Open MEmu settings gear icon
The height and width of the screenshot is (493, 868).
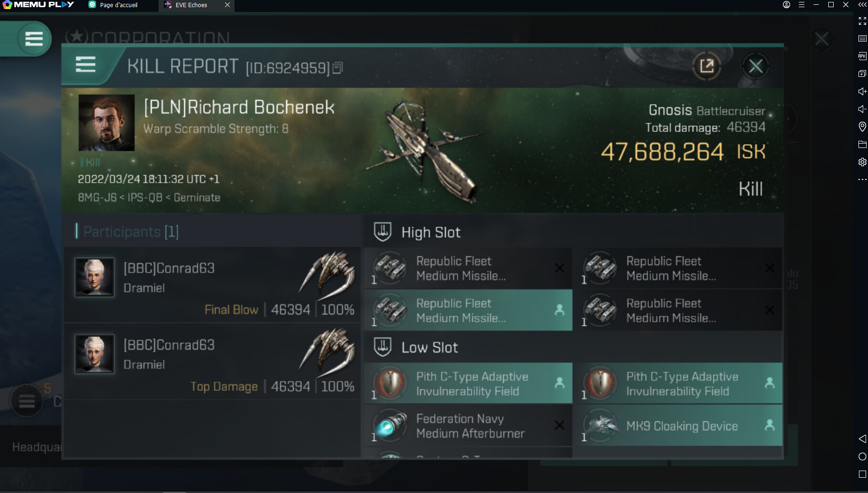pyautogui.click(x=862, y=162)
